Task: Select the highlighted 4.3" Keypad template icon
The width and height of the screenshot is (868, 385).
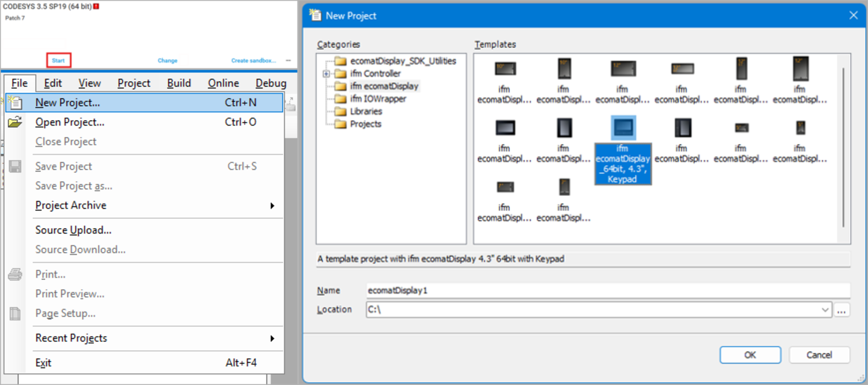Action: pos(623,128)
